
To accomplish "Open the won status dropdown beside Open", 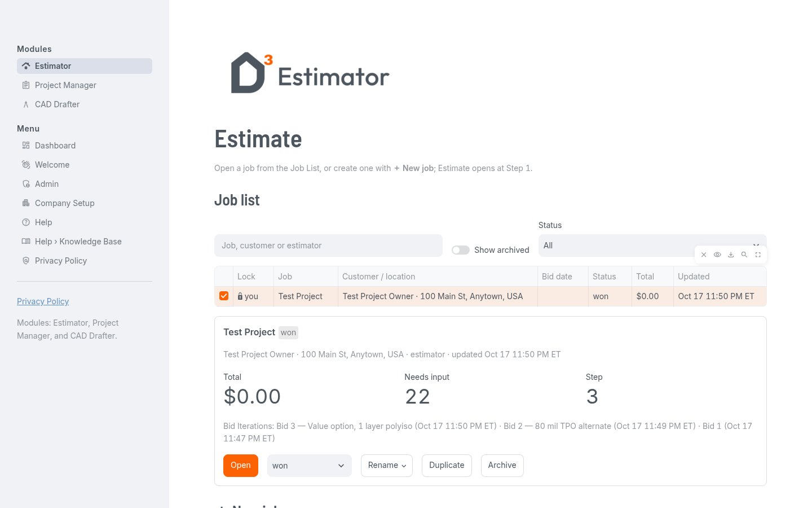I will click(x=310, y=466).
